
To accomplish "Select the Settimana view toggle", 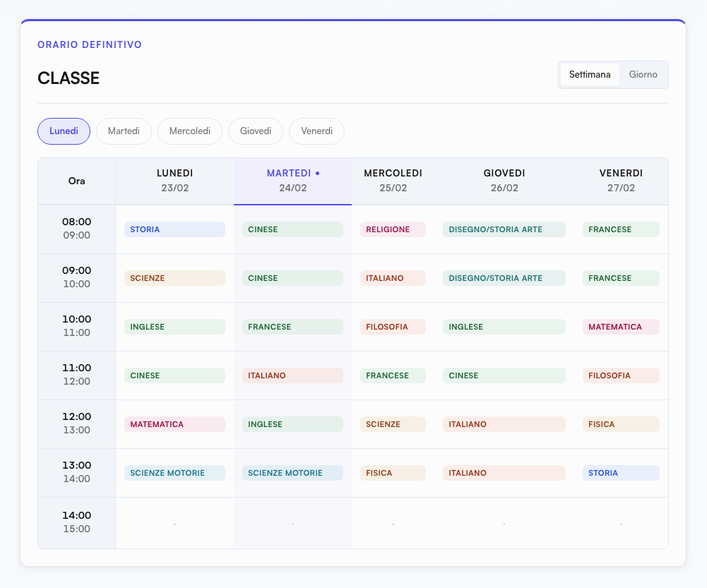I will click(x=590, y=75).
